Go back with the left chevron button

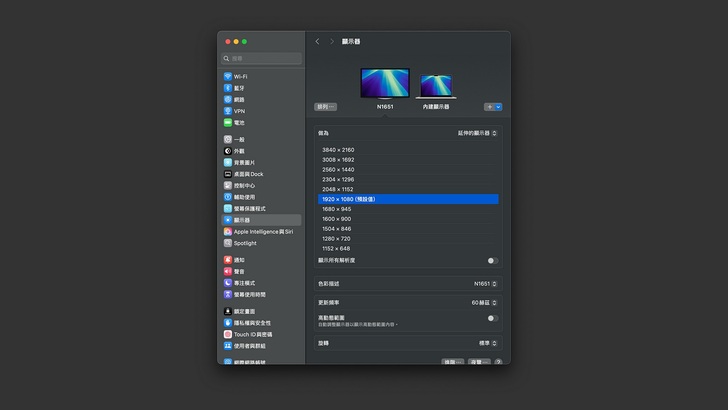click(x=317, y=42)
